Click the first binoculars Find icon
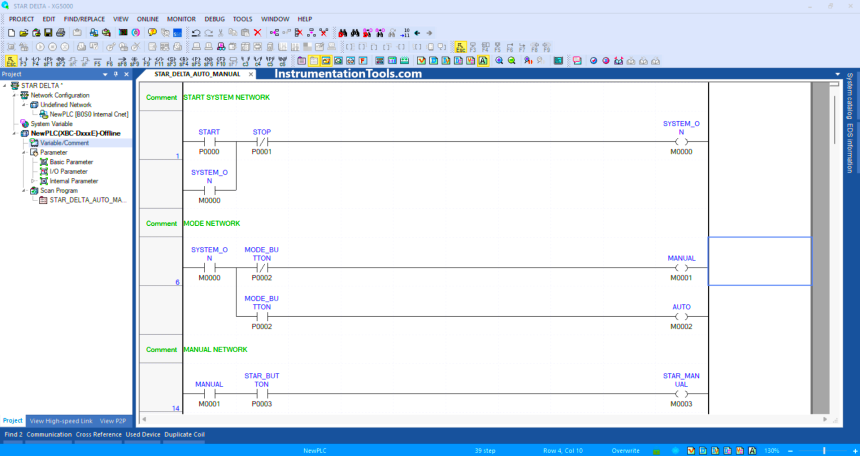This screenshot has width=860, height=456. (x=342, y=33)
